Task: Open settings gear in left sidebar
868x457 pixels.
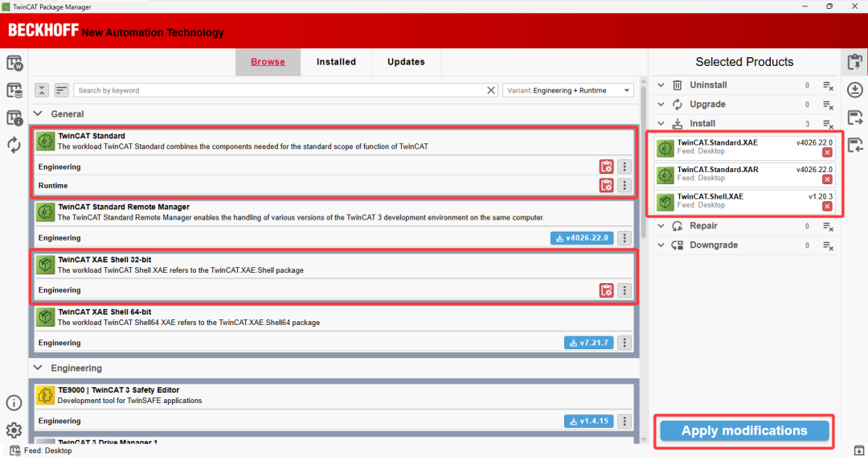Action: pyautogui.click(x=14, y=430)
